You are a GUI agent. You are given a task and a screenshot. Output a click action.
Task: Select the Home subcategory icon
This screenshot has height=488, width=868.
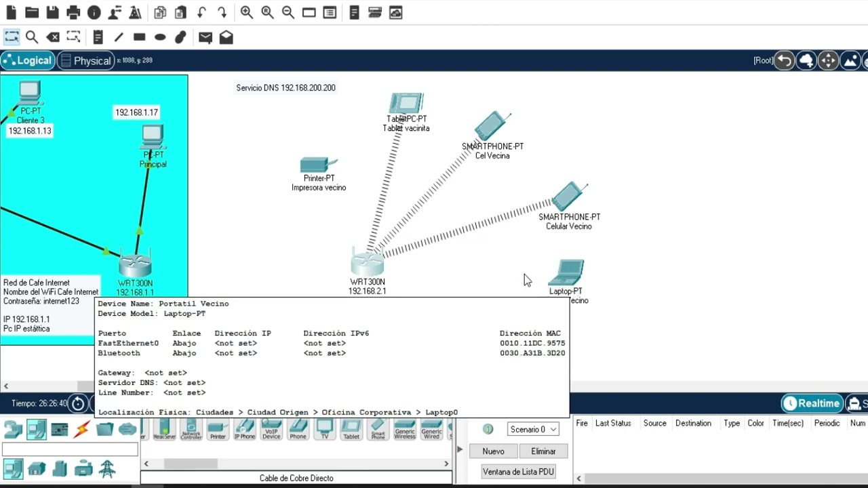37,468
